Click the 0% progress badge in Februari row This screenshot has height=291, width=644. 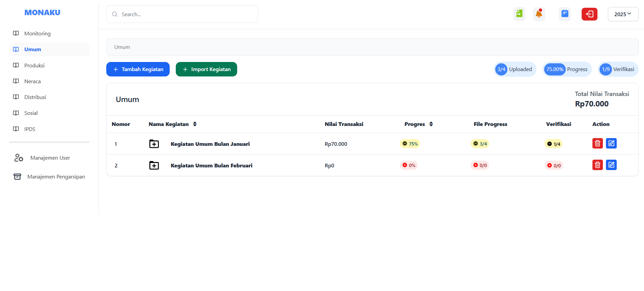pos(409,165)
